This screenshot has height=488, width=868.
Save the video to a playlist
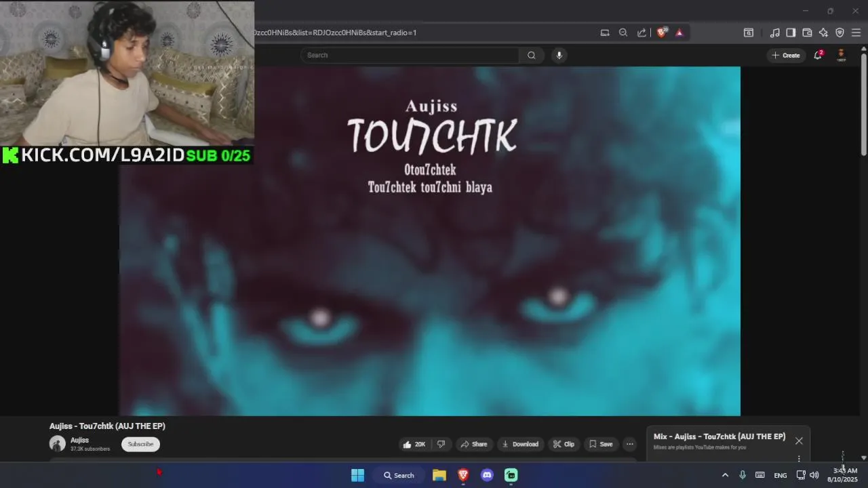[x=601, y=444]
